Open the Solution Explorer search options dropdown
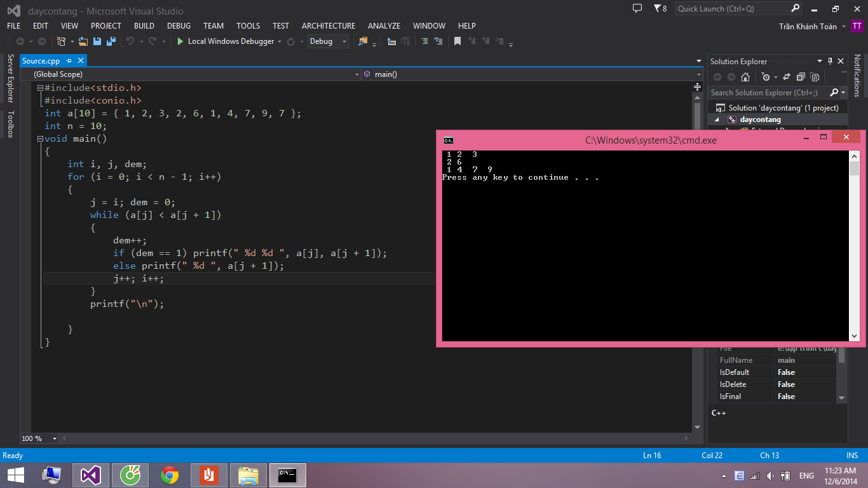The width and height of the screenshot is (868, 488). point(843,93)
